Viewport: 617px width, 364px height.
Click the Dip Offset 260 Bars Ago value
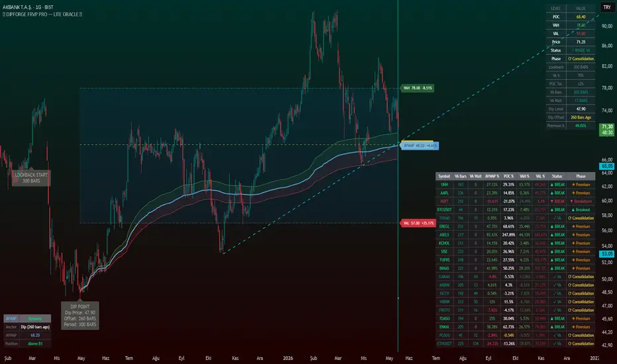tap(581, 117)
